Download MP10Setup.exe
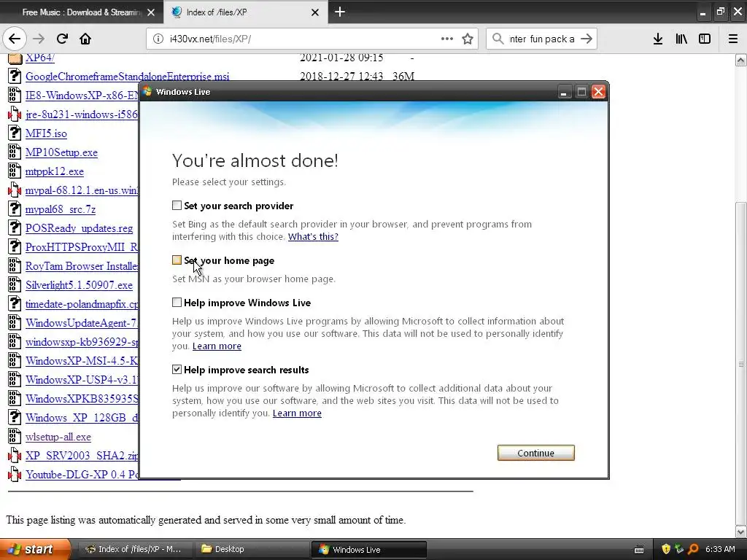 click(61, 153)
